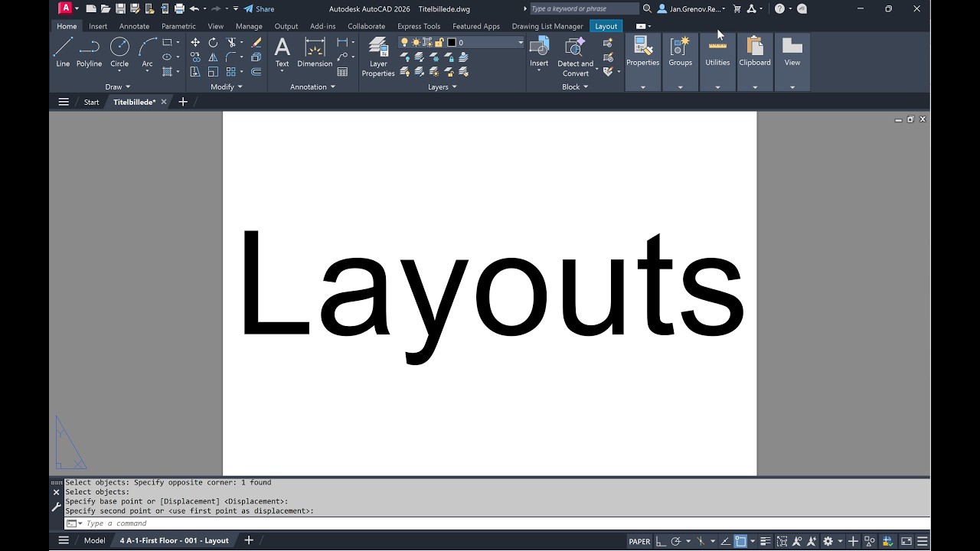
Task: Toggle Object Snap in status bar
Action: point(740,541)
